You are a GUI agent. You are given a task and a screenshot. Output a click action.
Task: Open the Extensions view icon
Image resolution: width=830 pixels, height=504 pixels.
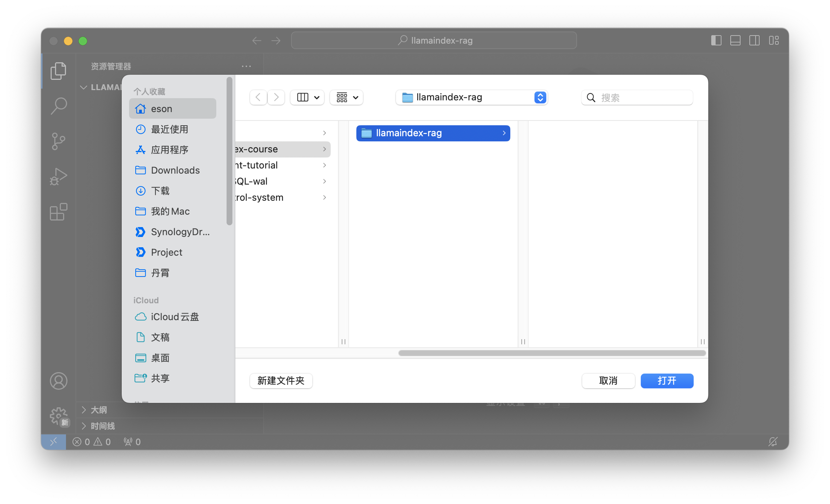coord(58,212)
